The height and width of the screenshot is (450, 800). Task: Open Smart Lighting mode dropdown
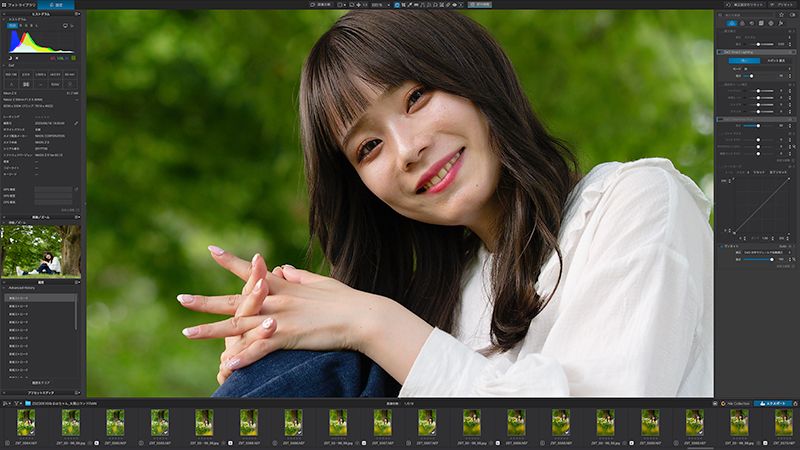[x=766, y=69]
